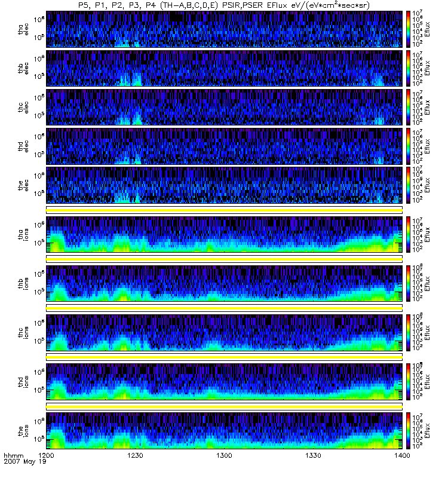Click the color bar beside thc elec panel

click(x=409, y=108)
